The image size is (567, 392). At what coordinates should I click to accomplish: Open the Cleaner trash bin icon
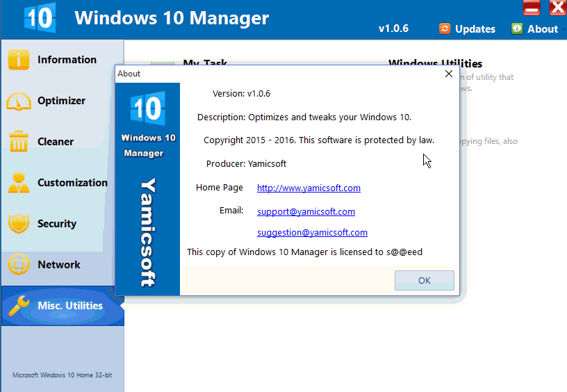click(18, 142)
